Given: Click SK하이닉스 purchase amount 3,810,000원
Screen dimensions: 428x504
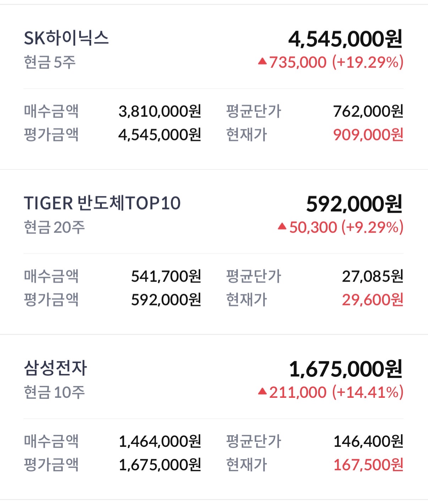Looking at the screenshot, I should pyautogui.click(x=160, y=112).
